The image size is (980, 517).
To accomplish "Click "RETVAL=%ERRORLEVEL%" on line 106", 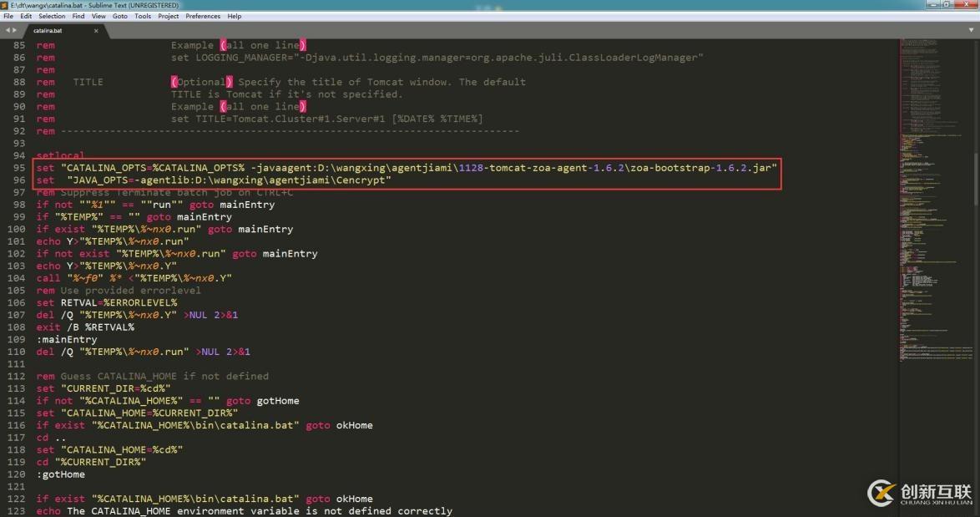I will (x=119, y=302).
